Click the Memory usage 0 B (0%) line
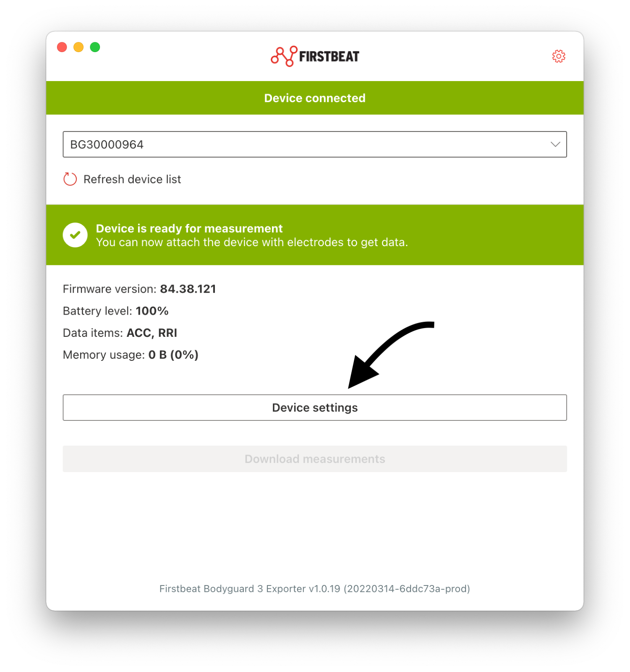The height and width of the screenshot is (672, 630). point(131,355)
